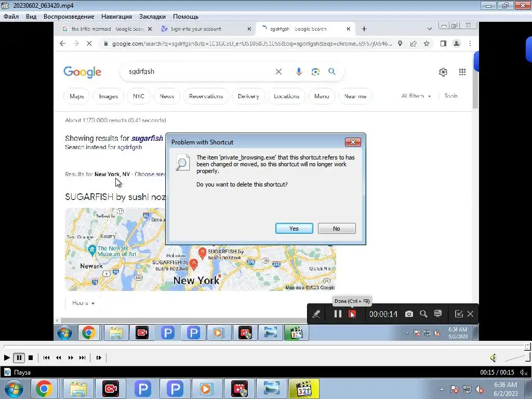Screen dimensions: 532x399
Task: Click 'Search instead for sgdrfgsh' link
Action: 103,147
